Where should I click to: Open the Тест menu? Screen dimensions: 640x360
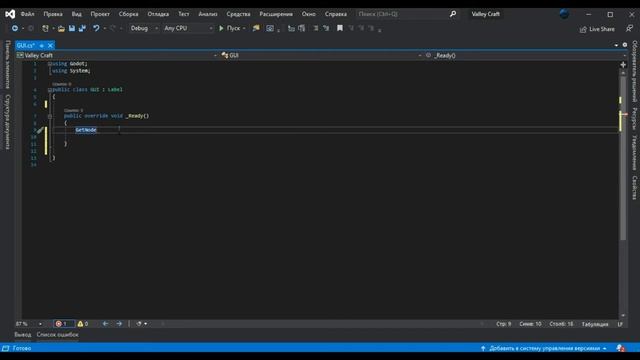[184, 14]
